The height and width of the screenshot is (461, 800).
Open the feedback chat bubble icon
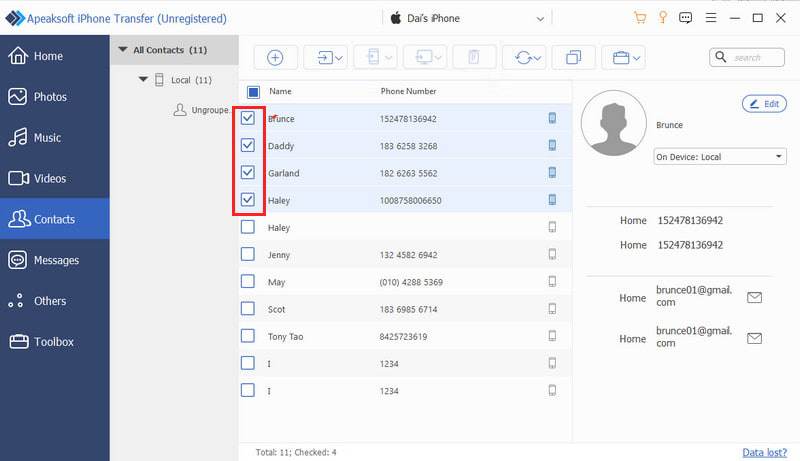pos(686,18)
